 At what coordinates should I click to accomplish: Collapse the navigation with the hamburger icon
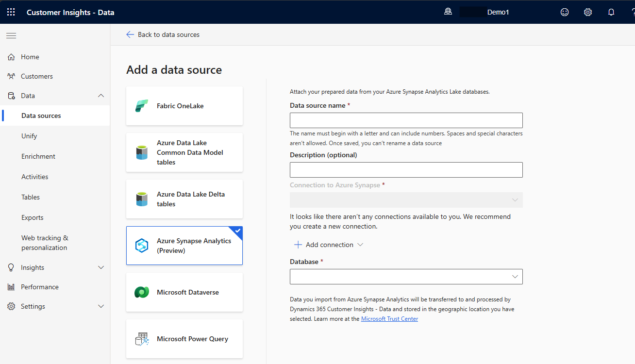(11, 35)
